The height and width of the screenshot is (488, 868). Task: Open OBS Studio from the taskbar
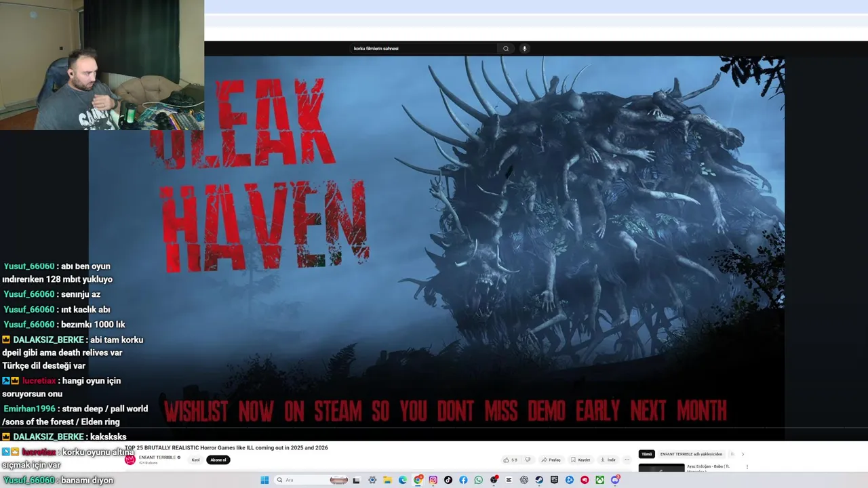tap(494, 480)
